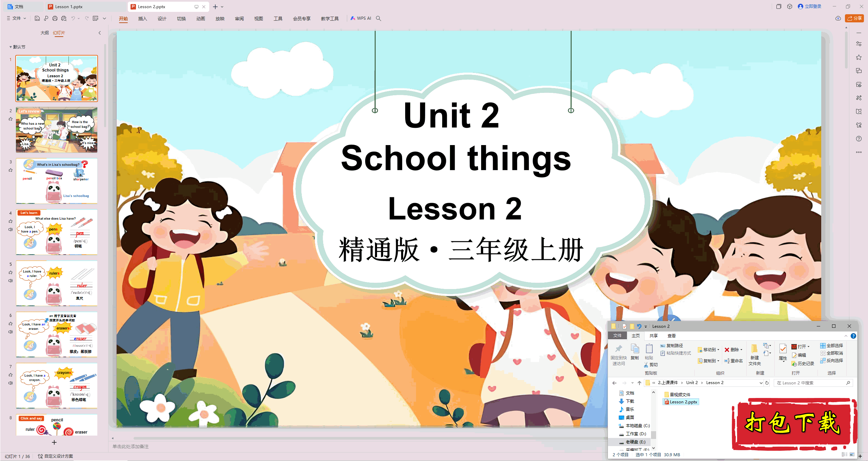This screenshot has height=461, width=868.
Task: Collapse the slide panel with left chevron
Action: tap(100, 33)
